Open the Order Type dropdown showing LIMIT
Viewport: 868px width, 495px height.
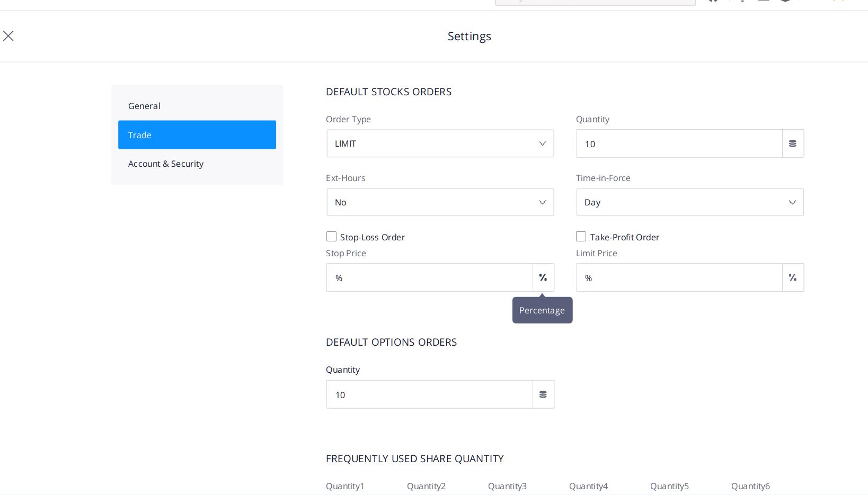click(x=440, y=143)
